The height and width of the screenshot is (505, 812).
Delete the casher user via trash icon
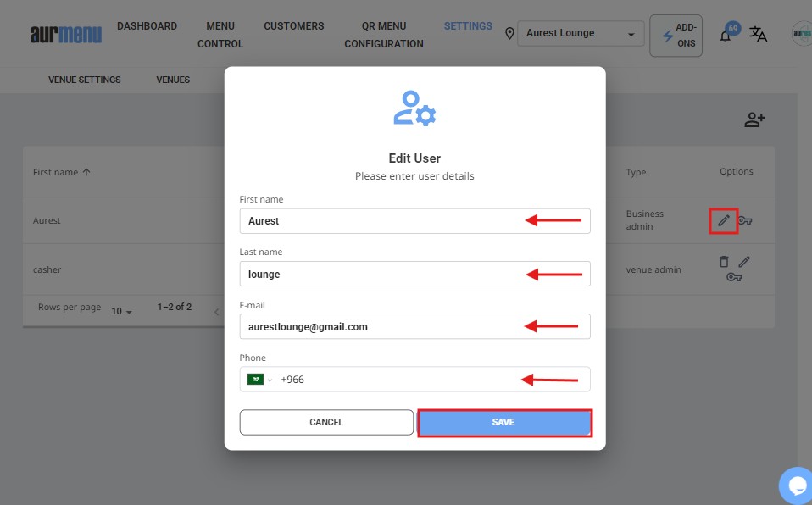click(724, 262)
